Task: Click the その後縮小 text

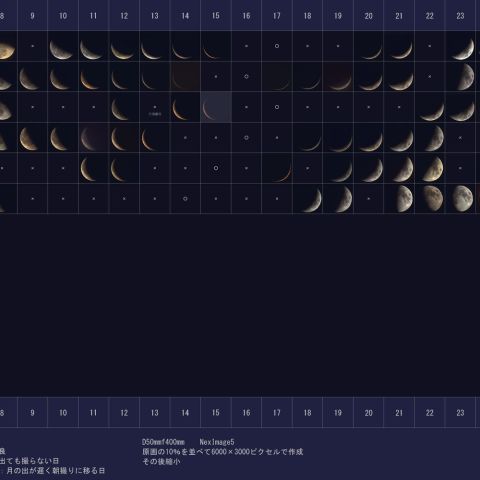Action: [x=161, y=461]
